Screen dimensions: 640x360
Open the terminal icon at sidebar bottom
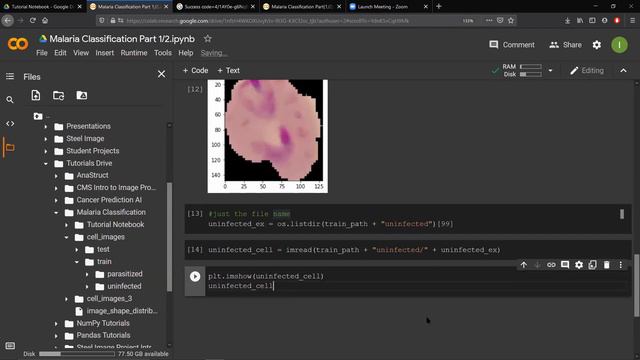point(10,346)
